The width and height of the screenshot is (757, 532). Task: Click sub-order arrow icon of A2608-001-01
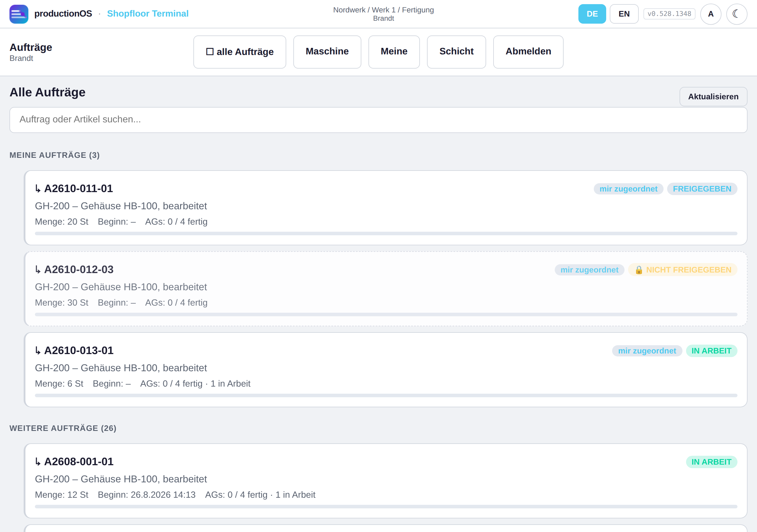38,461
